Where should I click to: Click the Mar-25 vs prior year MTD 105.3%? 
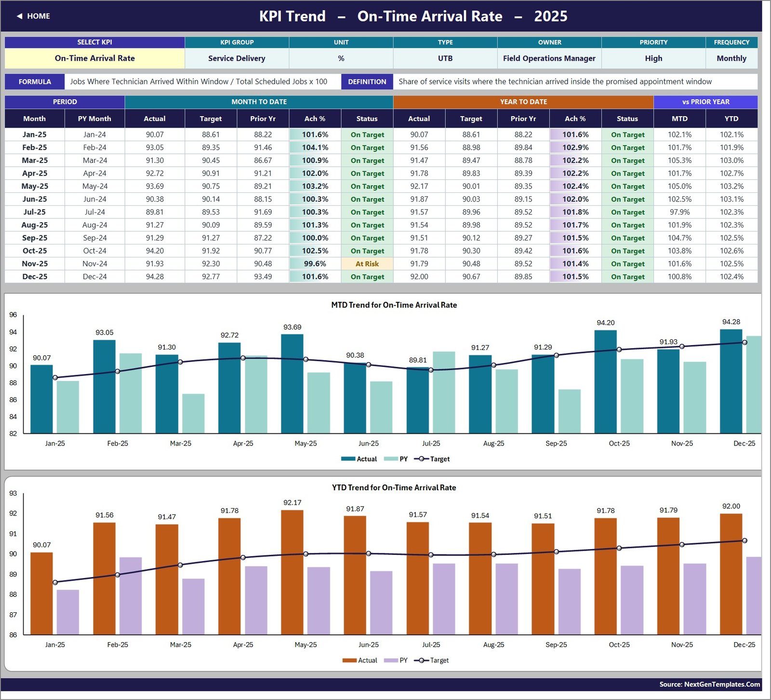pos(679,161)
